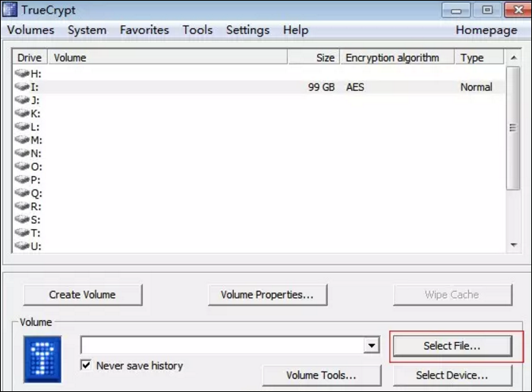
Task: Open the Volume Tools button
Action: tap(322, 375)
